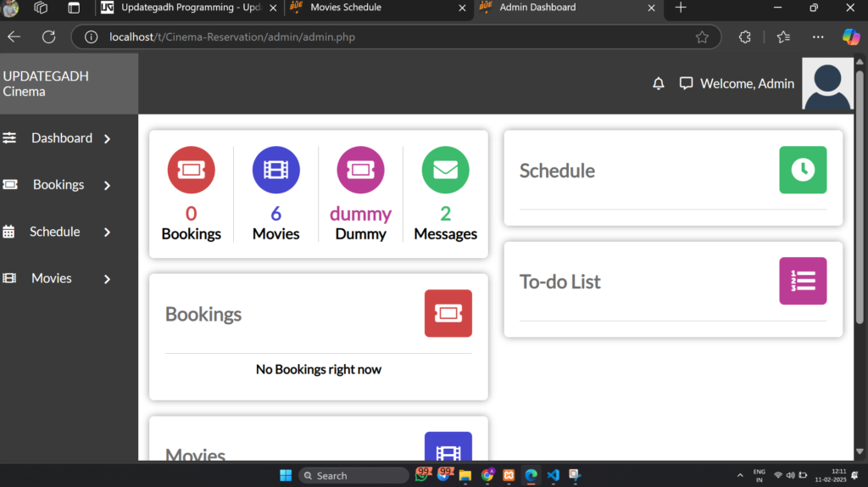Image resolution: width=868 pixels, height=487 pixels.
Task: Open File Explorer from taskbar
Action: [x=465, y=475]
